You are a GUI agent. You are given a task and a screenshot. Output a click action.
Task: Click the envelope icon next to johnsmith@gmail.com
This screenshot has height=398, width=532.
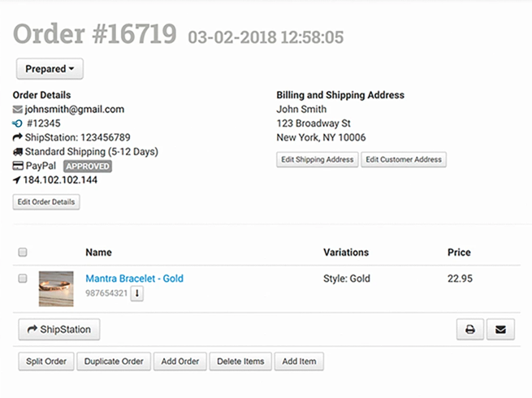coord(18,110)
